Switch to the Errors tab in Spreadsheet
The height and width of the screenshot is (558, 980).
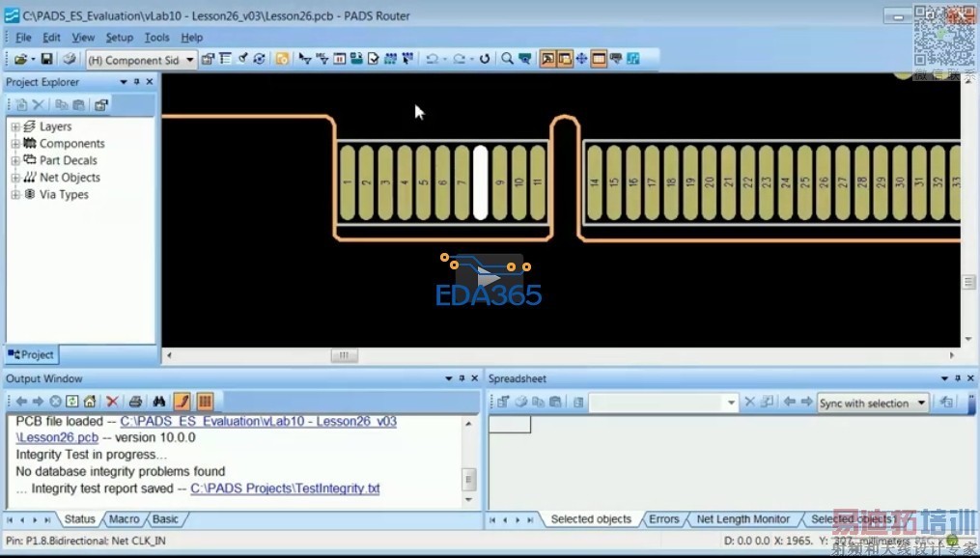coord(663,519)
